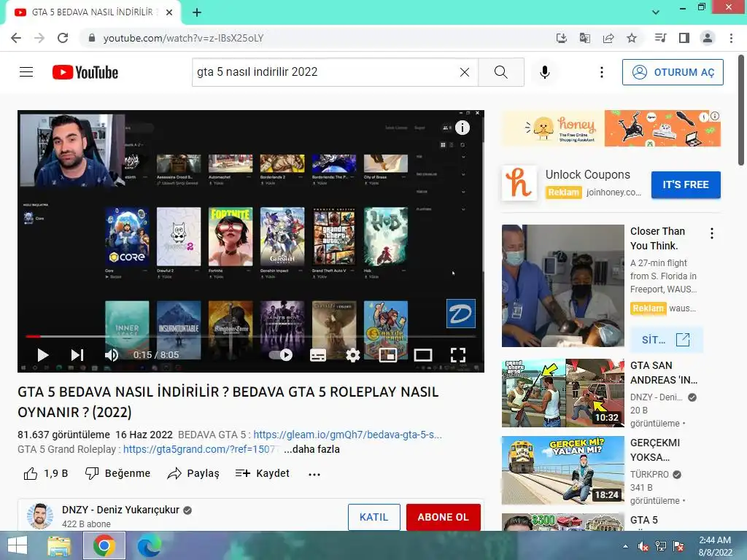Open GERÇEKMİ YOKSA video thumbnail
Viewport: 747px width, 560px height.
click(x=562, y=470)
